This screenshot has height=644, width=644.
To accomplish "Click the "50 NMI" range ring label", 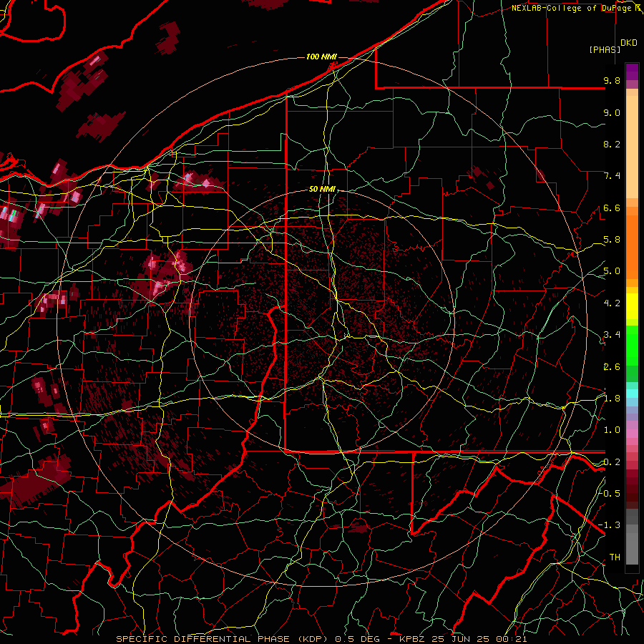I will [323, 189].
